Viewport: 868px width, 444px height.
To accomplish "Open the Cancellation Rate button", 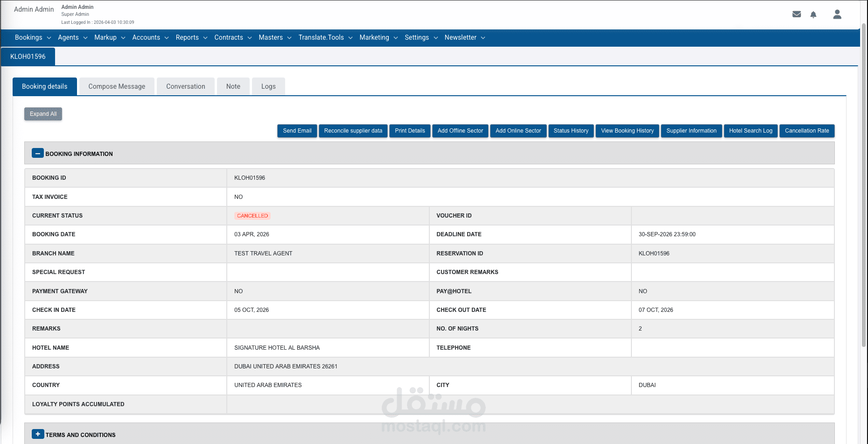I will 807,131.
